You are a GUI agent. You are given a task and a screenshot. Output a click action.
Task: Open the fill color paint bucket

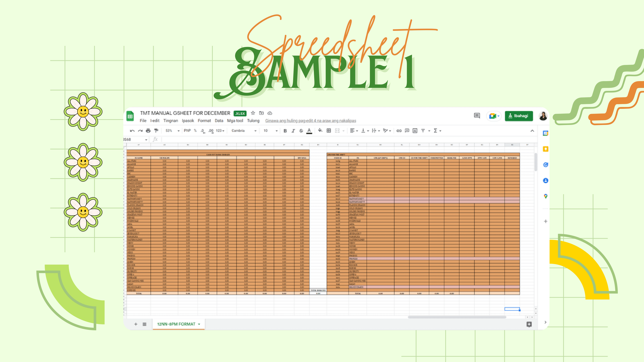320,131
